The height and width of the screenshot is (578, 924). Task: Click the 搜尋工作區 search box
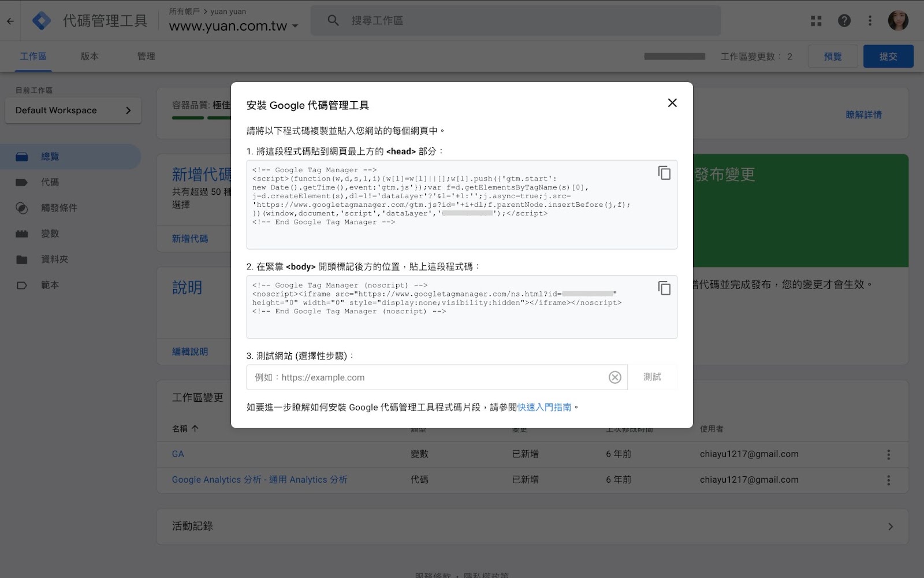coord(515,21)
